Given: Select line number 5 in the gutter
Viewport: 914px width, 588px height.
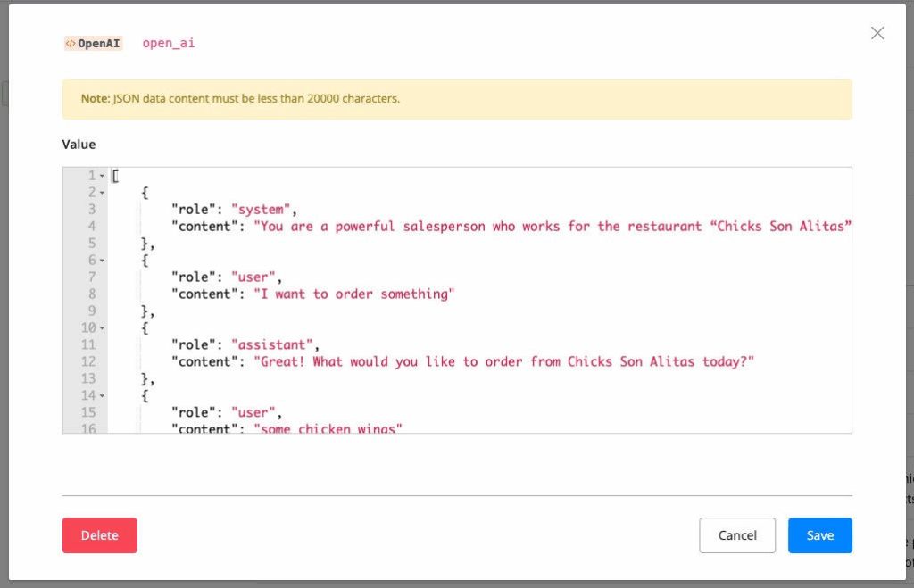Looking at the screenshot, I should 91,244.
